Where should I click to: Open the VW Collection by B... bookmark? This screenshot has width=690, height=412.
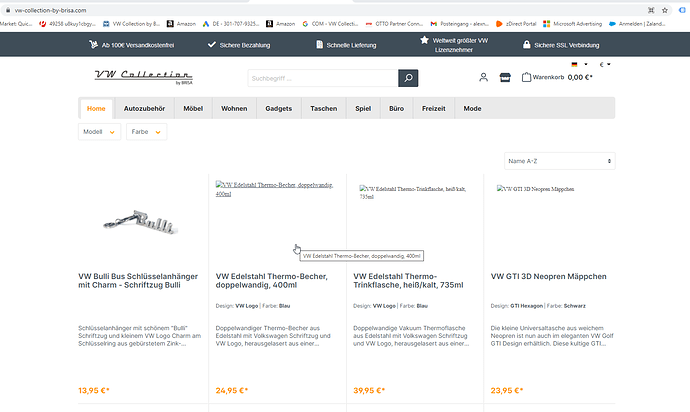click(132, 24)
